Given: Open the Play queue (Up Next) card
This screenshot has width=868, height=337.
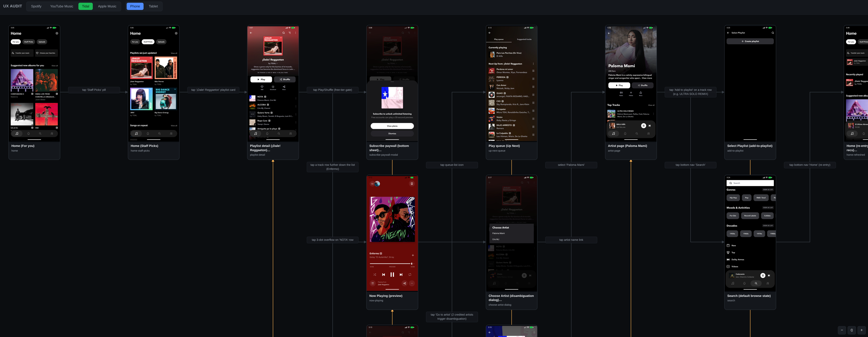Looking at the screenshot, I should point(511,92).
